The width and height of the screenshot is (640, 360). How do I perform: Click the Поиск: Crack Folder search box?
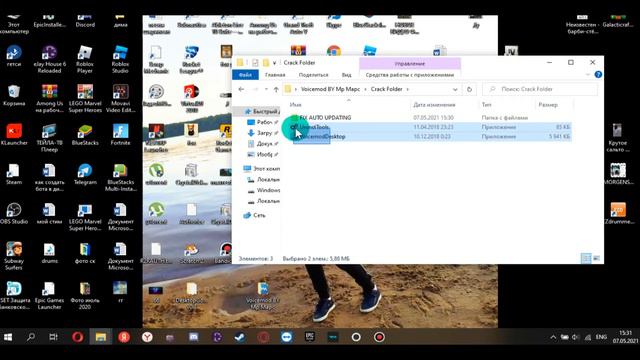coord(540,89)
